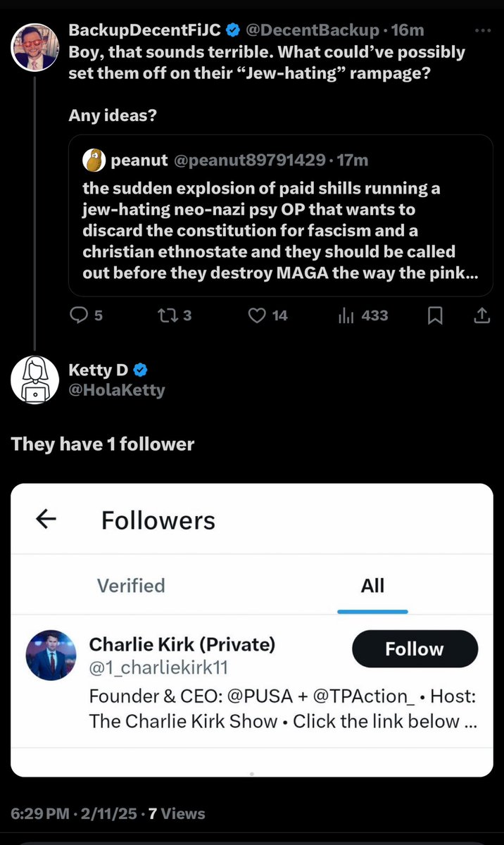Click the @HolaKetty handle
Screen dimensions: 504x845
click(116, 389)
